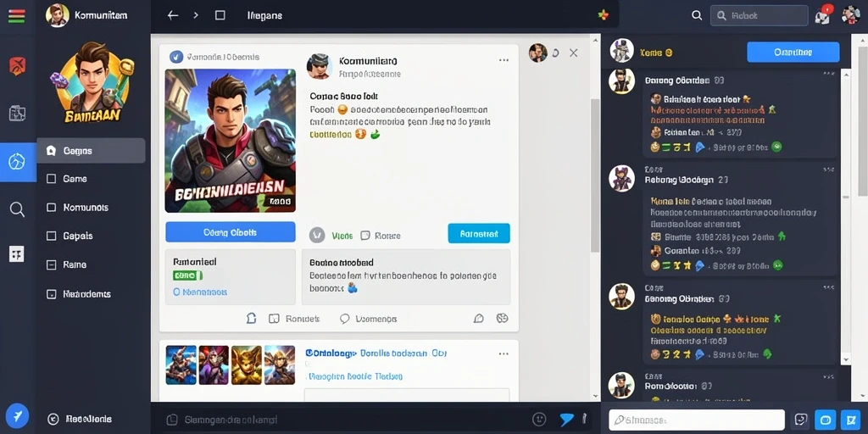This screenshot has width=868, height=434.
Task: Tick the checkbox next to Gapals
Action: click(x=52, y=236)
